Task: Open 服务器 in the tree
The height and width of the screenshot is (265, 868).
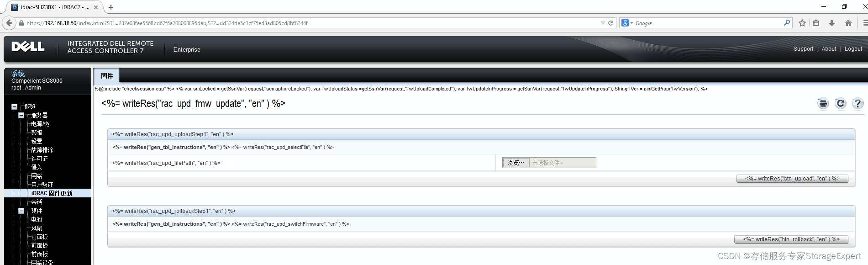Action: point(39,115)
